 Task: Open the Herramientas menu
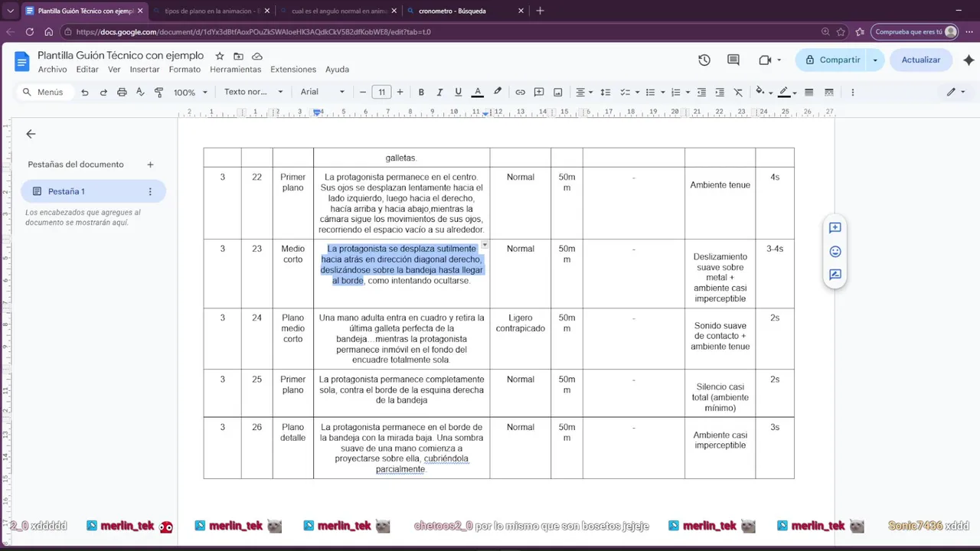(x=235, y=70)
